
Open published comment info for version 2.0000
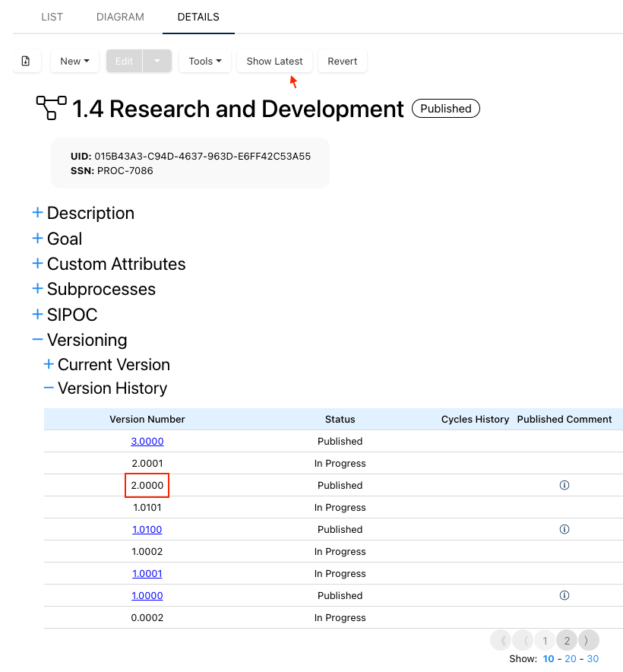click(x=564, y=485)
